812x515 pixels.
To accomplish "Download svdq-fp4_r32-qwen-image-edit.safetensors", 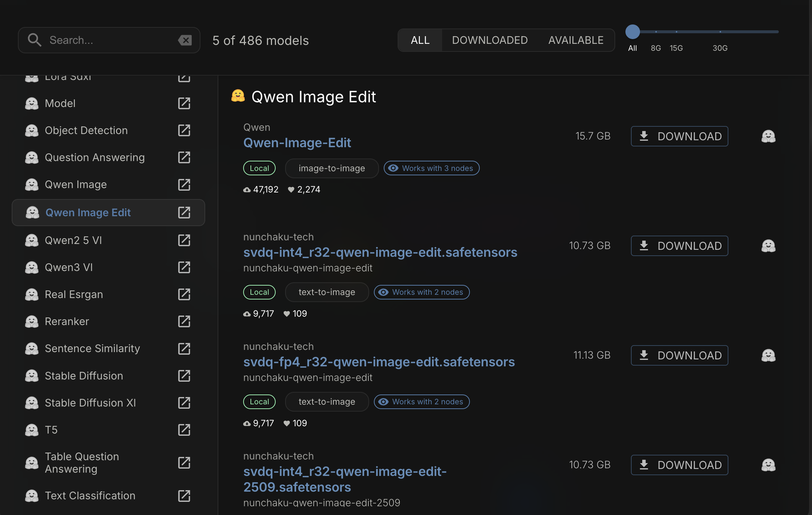I will pyautogui.click(x=679, y=355).
